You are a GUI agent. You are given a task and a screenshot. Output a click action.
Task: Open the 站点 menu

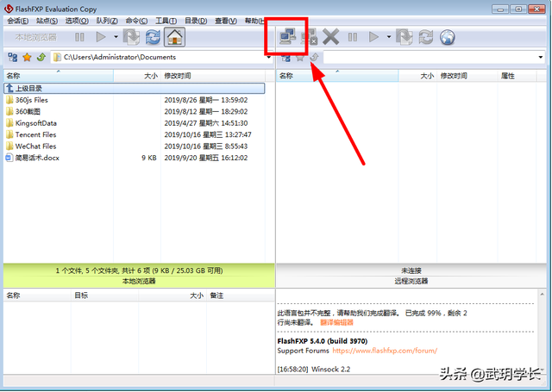pyautogui.click(x=47, y=21)
